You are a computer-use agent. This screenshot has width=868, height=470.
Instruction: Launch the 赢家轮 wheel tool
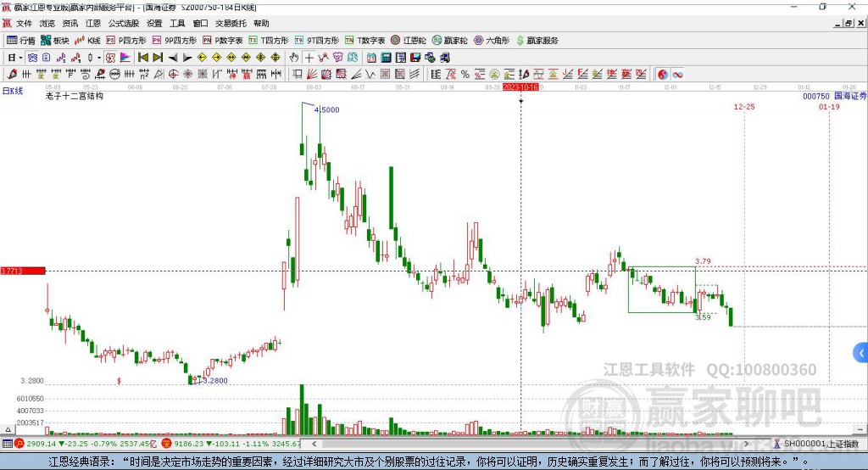[x=449, y=41]
